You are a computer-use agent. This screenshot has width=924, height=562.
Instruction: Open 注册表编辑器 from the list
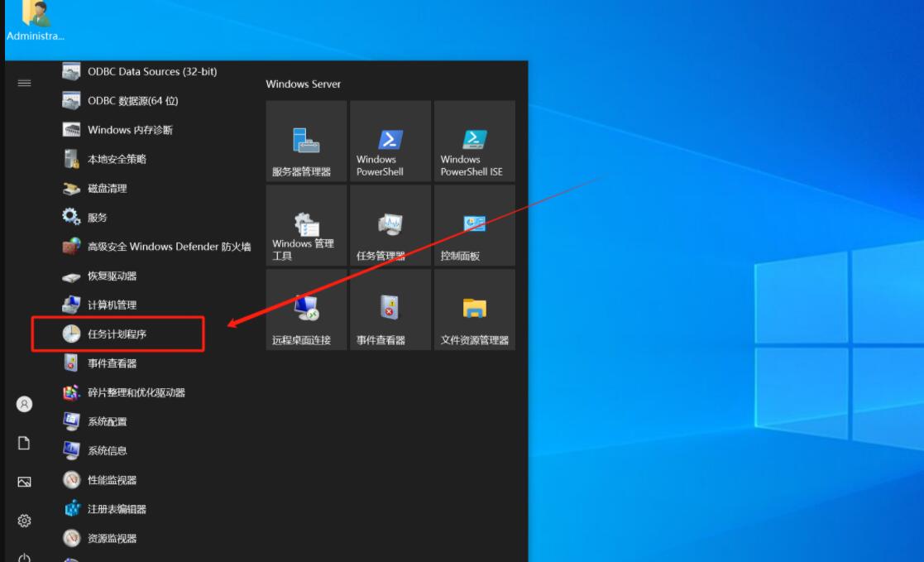pos(117,509)
